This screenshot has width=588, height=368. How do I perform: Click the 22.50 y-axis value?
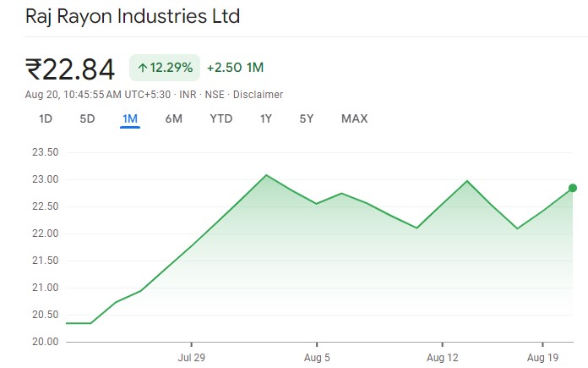(46, 206)
